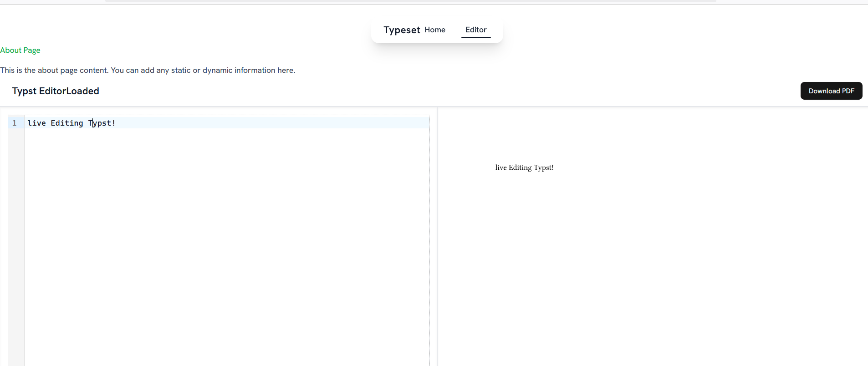868x366 pixels.
Task: Click the about page description paragraph
Action: pyautogui.click(x=148, y=70)
